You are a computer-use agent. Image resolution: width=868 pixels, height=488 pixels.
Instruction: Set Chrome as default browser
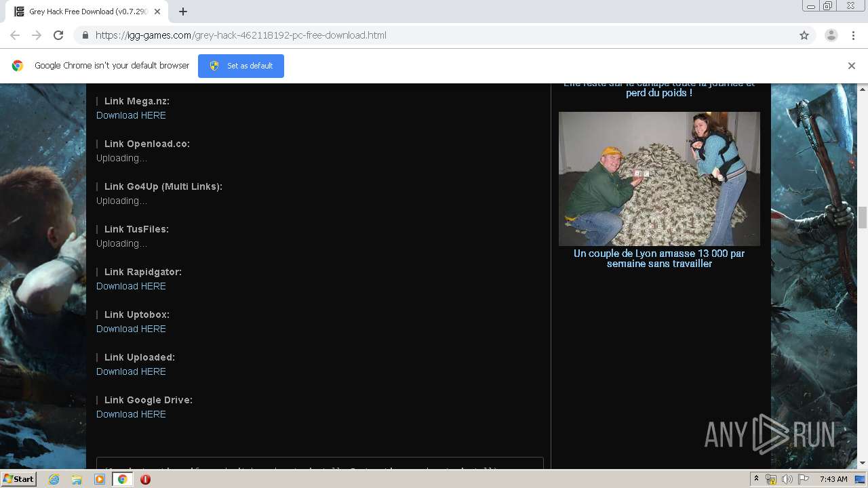(241, 66)
